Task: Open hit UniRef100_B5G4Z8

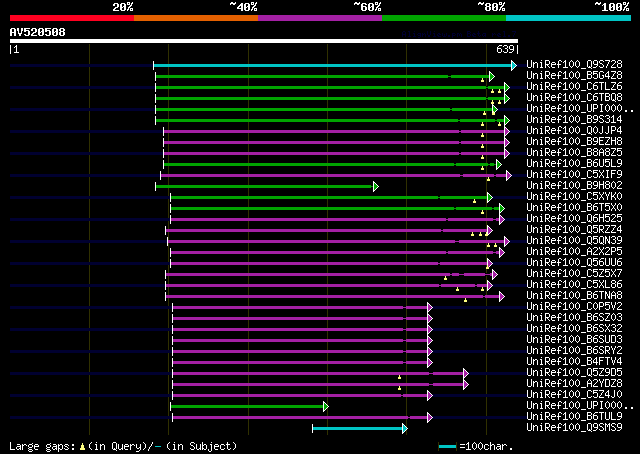Action: tap(574, 76)
